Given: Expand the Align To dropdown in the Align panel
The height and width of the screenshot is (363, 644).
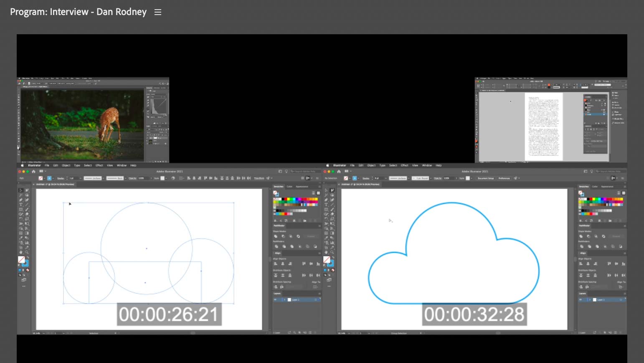Looking at the screenshot, I should click(x=314, y=286).
